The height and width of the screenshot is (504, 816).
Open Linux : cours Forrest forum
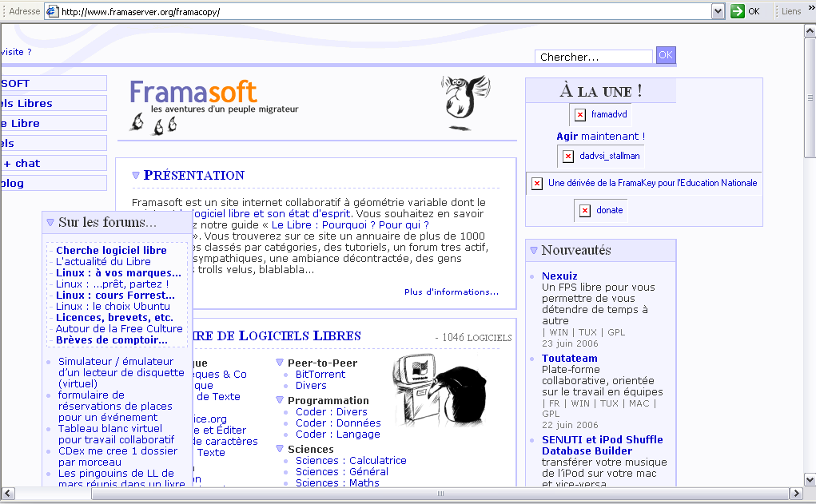pyautogui.click(x=115, y=295)
